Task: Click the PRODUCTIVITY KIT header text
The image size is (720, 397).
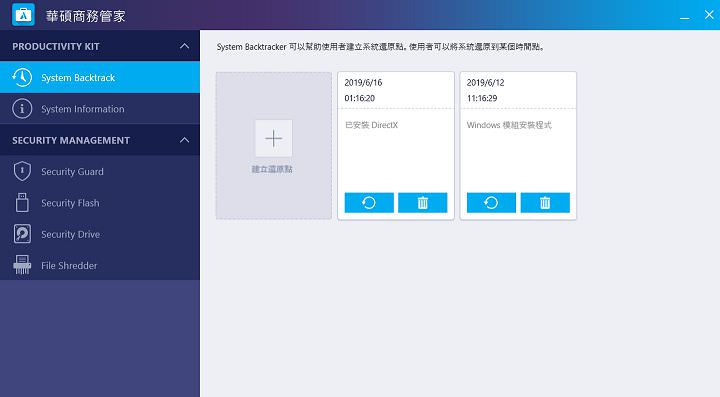Action: click(x=56, y=46)
